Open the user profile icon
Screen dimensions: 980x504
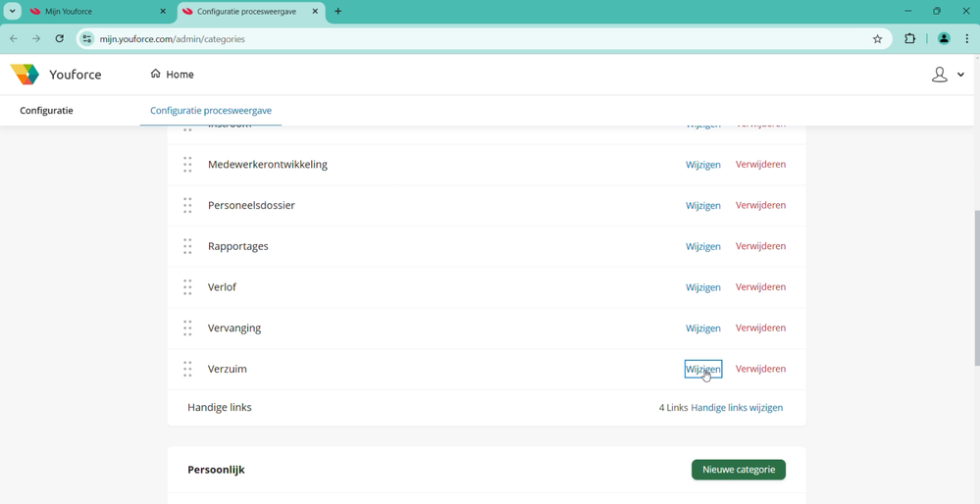pyautogui.click(x=940, y=75)
